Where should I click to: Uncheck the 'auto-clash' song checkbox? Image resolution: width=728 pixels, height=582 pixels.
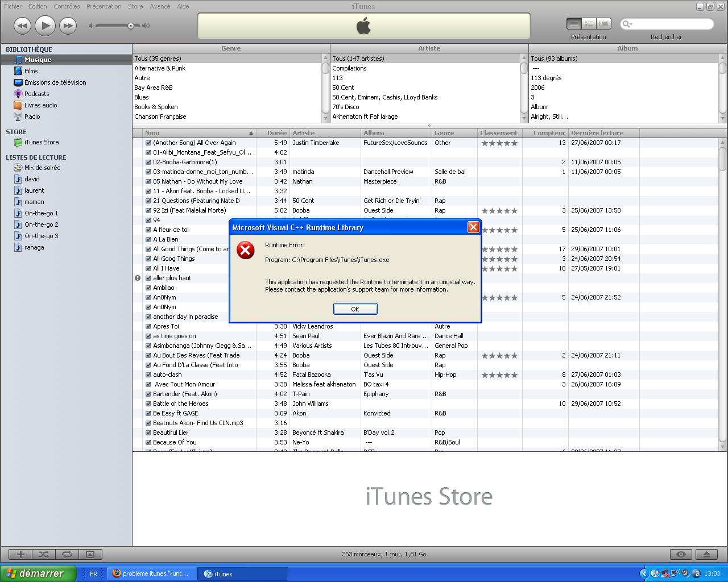[148, 375]
